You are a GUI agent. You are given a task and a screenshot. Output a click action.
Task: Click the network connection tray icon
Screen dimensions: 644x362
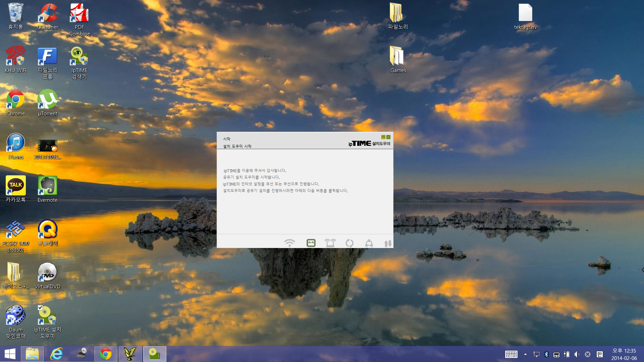click(x=536, y=354)
